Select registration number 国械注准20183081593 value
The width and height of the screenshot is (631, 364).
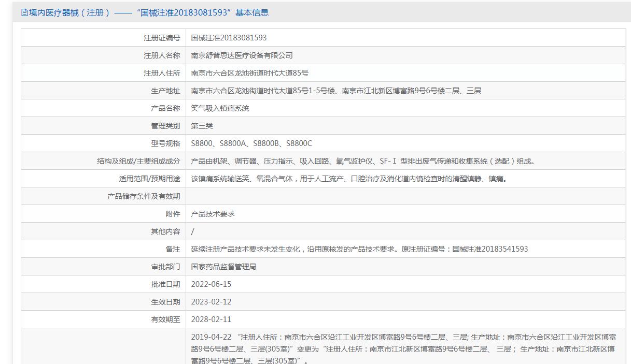[x=229, y=38]
